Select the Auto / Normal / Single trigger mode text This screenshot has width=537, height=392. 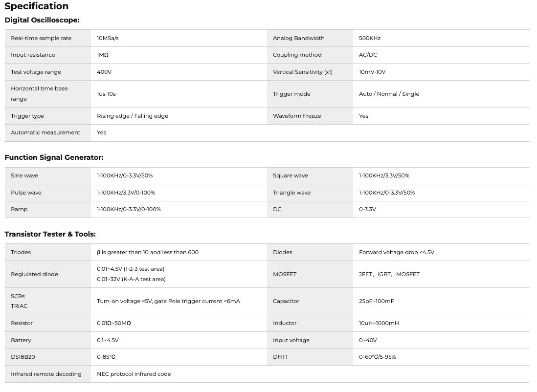[x=389, y=94]
